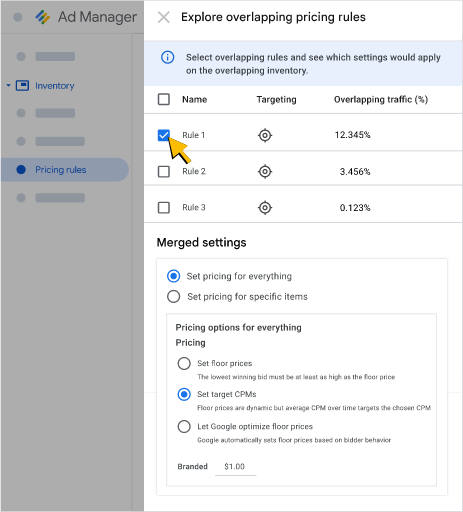Viewport: 463px width, 512px height.
Task: Click the Name column header
Action: click(x=194, y=99)
